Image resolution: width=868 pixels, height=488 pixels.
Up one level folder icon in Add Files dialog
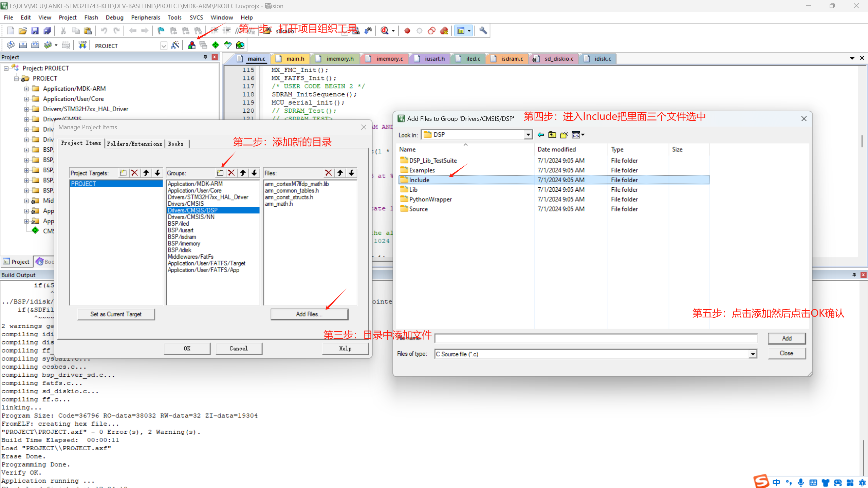pos(552,135)
